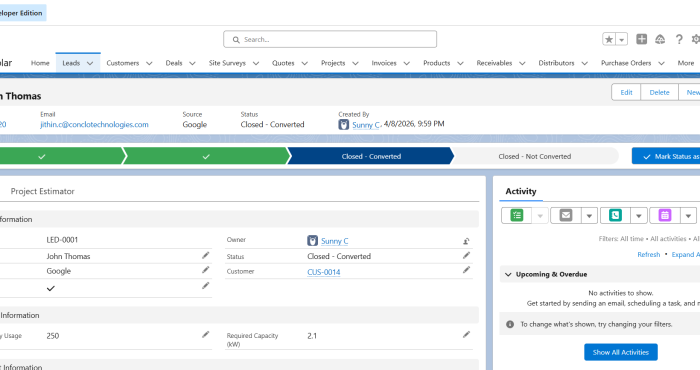Edit the John Thomas name pencil icon
Screen dimensions: 700x370
tap(205, 255)
